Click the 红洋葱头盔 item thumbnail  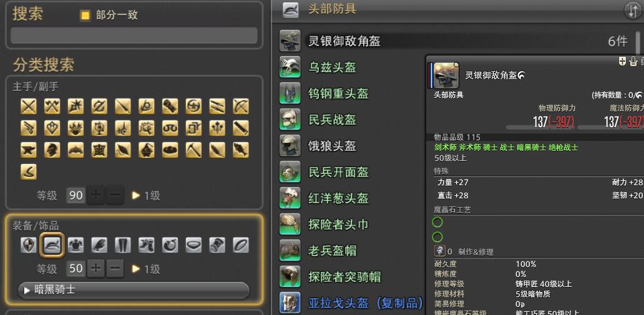pyautogui.click(x=290, y=198)
